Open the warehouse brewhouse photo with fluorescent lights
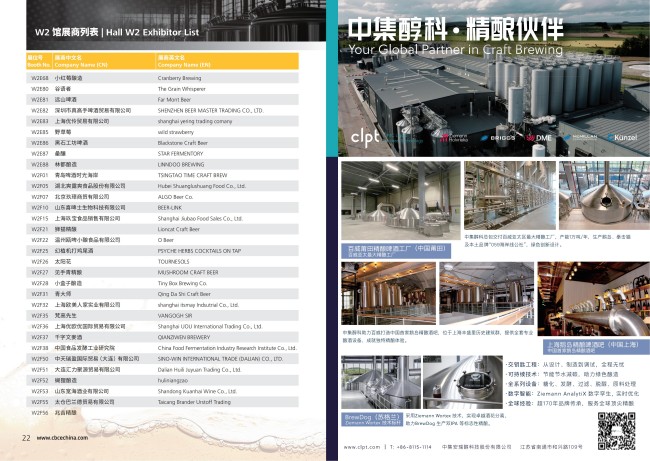Viewport: 650px width, 461px height. coord(401,200)
